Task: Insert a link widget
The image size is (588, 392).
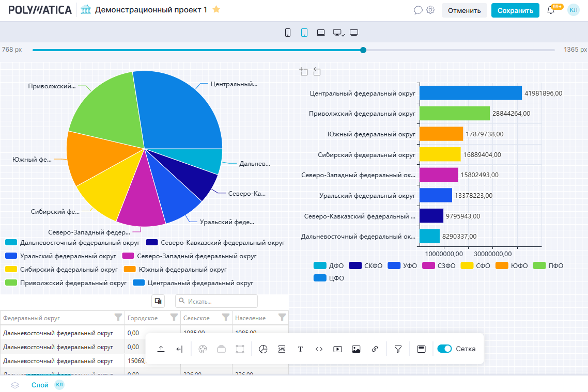Action: (x=375, y=349)
